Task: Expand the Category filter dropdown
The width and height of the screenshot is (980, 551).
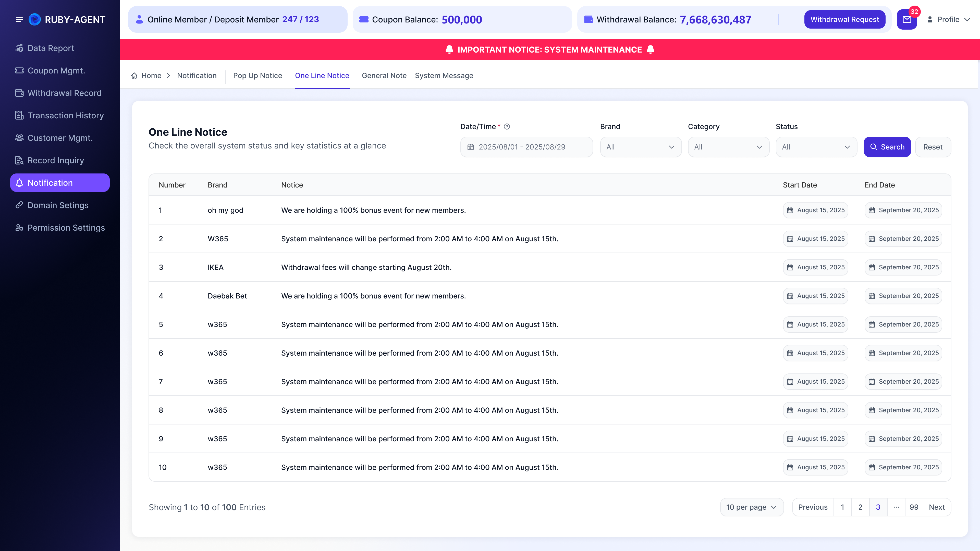Action: click(x=729, y=147)
